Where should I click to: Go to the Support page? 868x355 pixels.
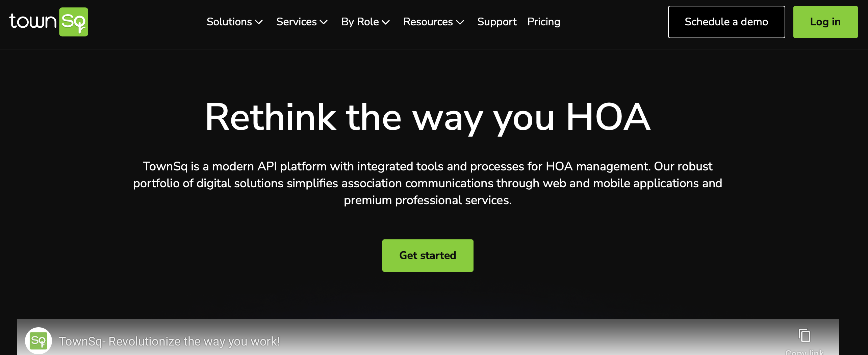(x=496, y=22)
